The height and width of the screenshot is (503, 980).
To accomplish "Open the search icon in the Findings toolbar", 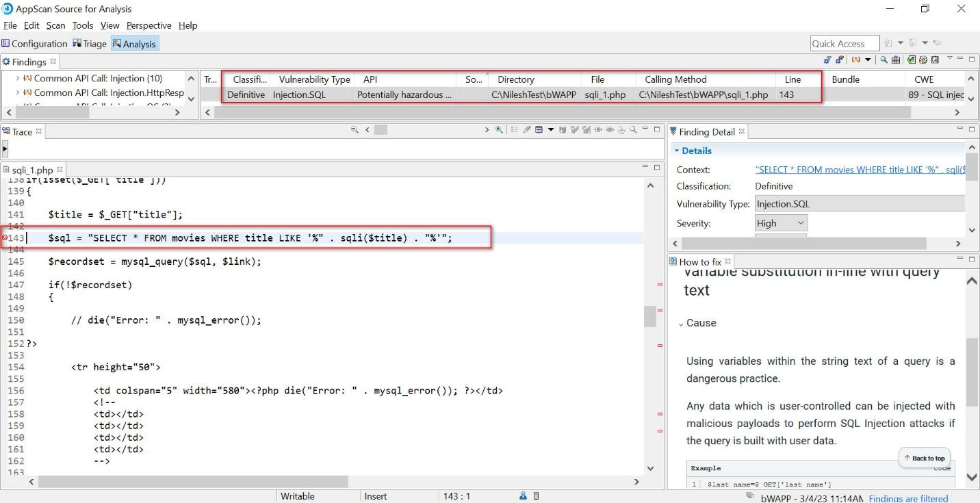I will click(x=884, y=60).
